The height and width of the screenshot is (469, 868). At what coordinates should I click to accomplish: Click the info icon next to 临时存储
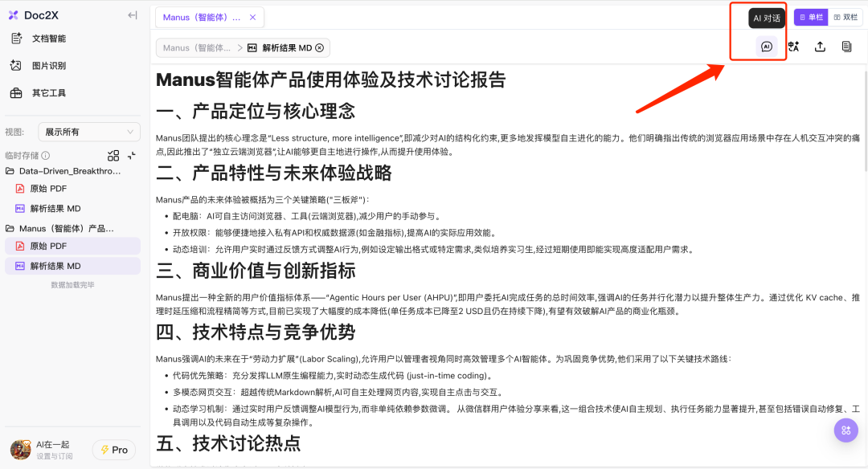tap(45, 156)
